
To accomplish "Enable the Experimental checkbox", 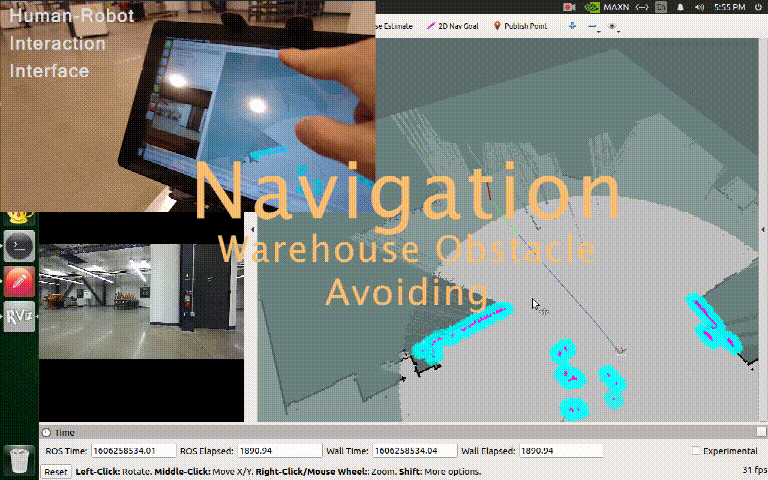I will [696, 451].
